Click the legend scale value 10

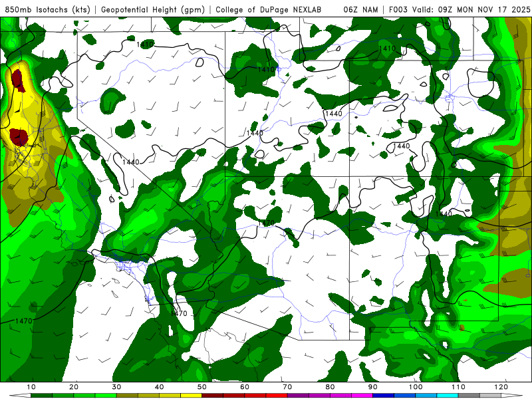pyautogui.click(x=31, y=387)
